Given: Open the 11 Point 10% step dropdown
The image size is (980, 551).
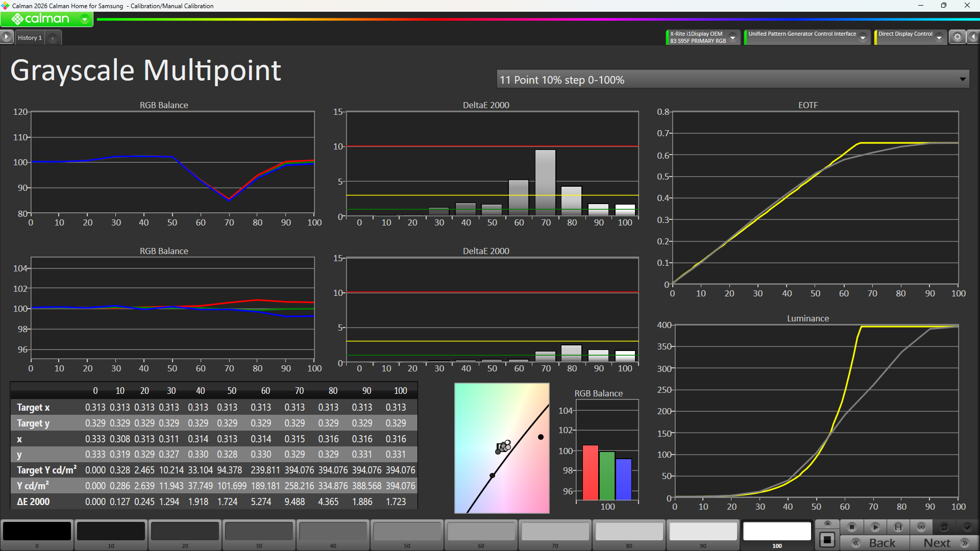Looking at the screenshot, I should 732,80.
